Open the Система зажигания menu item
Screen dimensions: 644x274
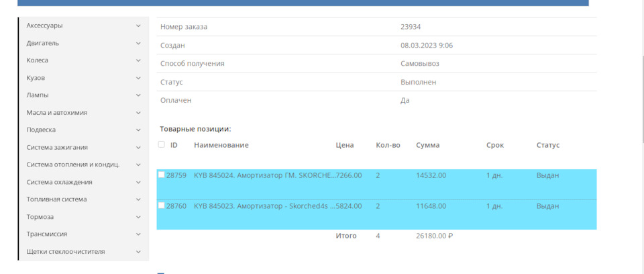pyautogui.click(x=57, y=147)
